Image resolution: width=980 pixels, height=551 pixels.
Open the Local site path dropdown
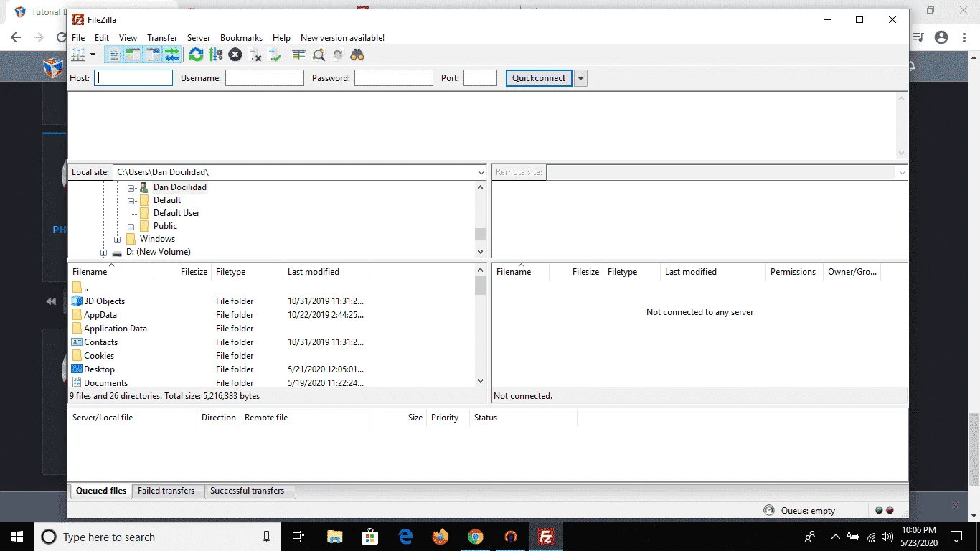(x=481, y=172)
